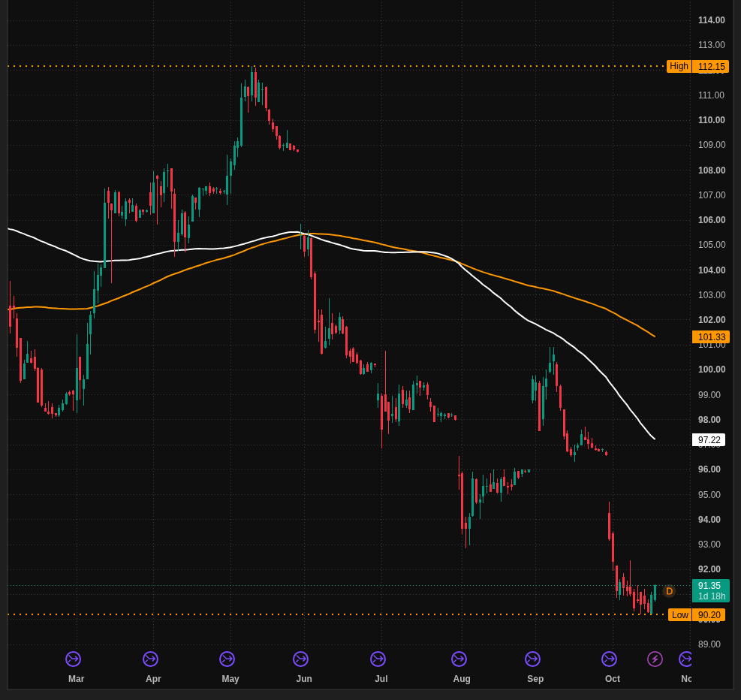Click the 106.00 price axis value
Screen dimensions: 741x700
(711, 220)
